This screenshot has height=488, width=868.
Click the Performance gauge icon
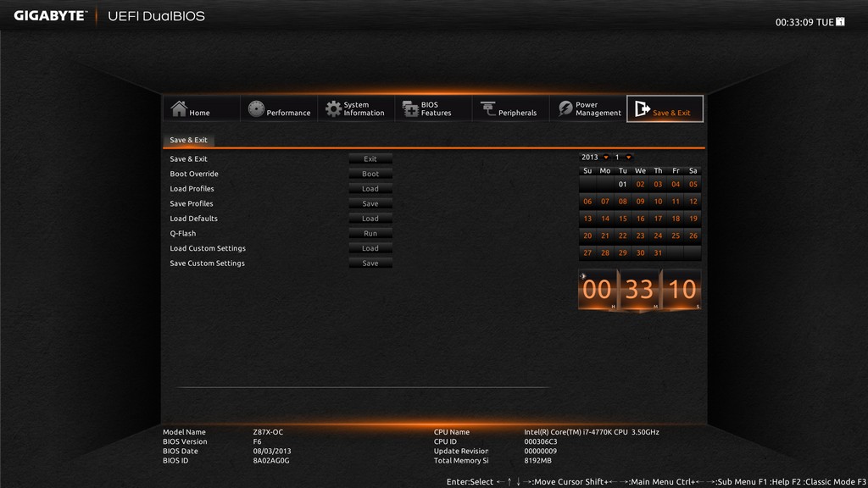click(x=256, y=108)
